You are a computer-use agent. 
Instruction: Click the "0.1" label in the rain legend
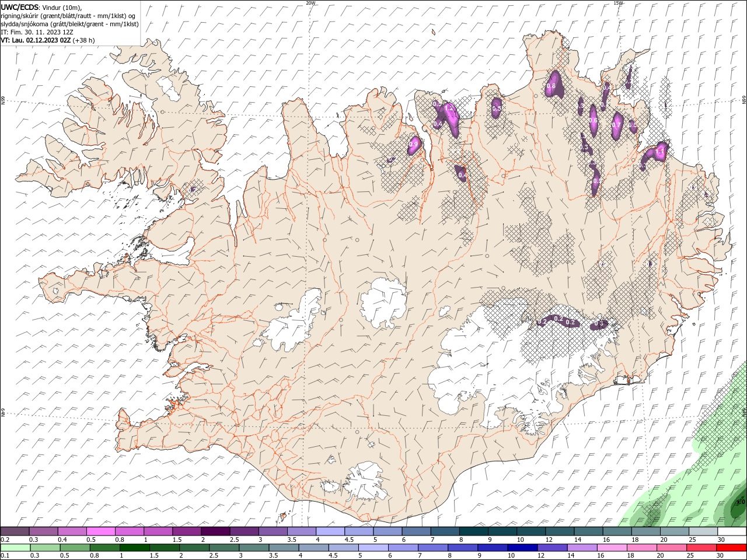(x=5, y=556)
